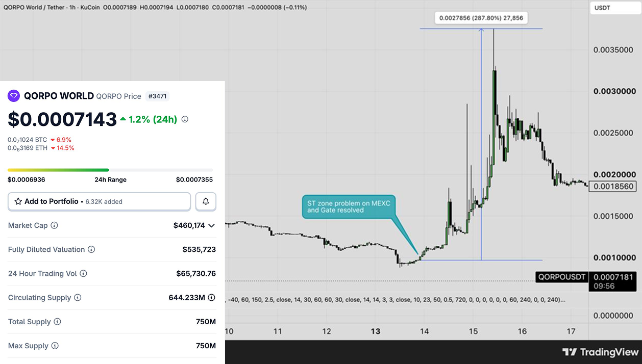Click the 6.32K added text

[104, 201]
